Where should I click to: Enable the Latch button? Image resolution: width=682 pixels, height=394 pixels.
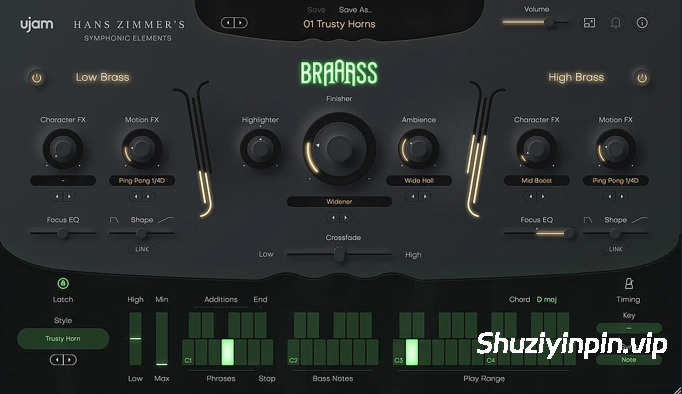(x=63, y=284)
